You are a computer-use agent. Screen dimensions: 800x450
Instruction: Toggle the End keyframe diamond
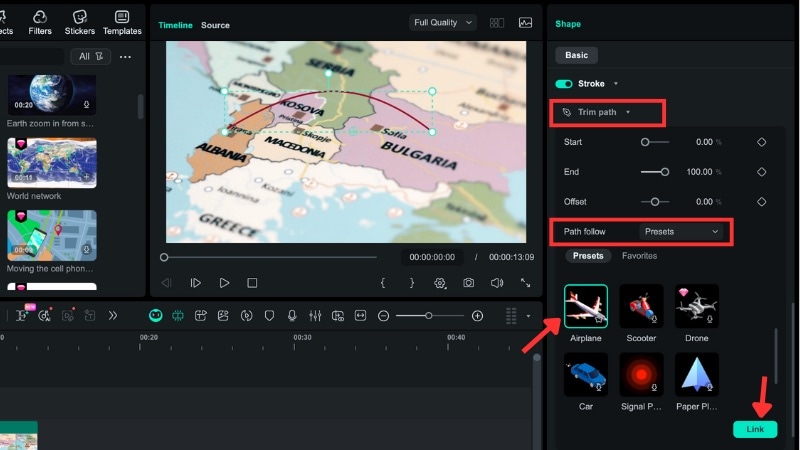[x=762, y=172]
